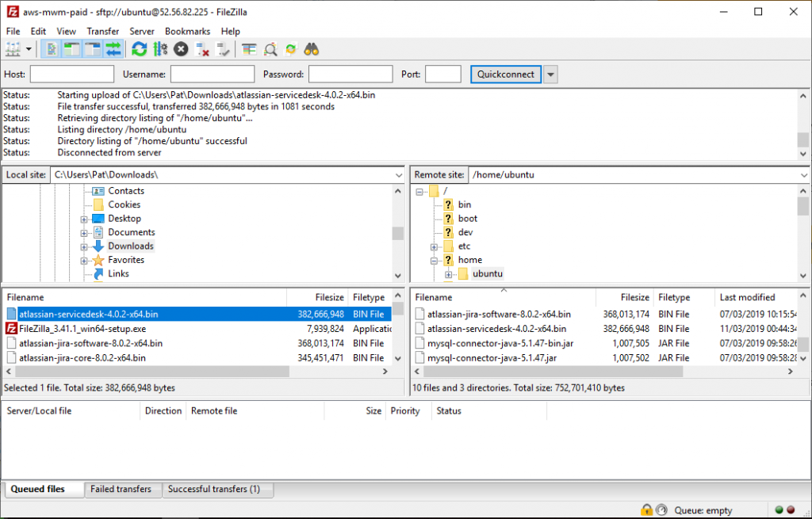Select remote mysql-connector-java-5.1.47.jar file

click(x=605, y=357)
